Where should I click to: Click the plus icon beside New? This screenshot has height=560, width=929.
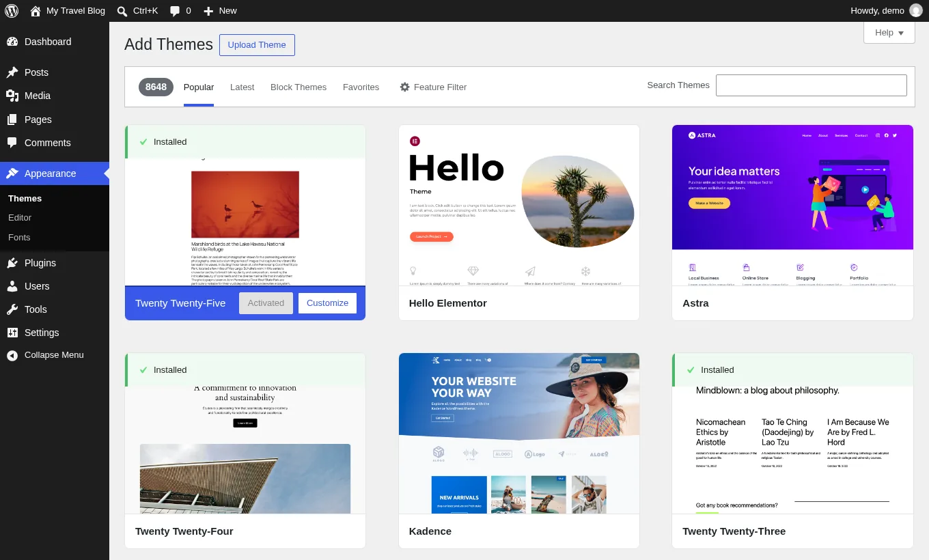click(208, 11)
